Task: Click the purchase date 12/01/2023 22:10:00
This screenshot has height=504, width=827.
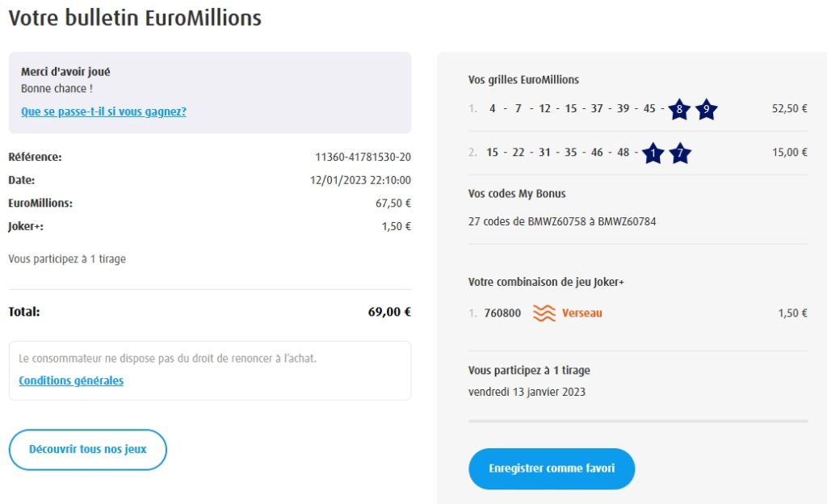Action: pyautogui.click(x=360, y=180)
